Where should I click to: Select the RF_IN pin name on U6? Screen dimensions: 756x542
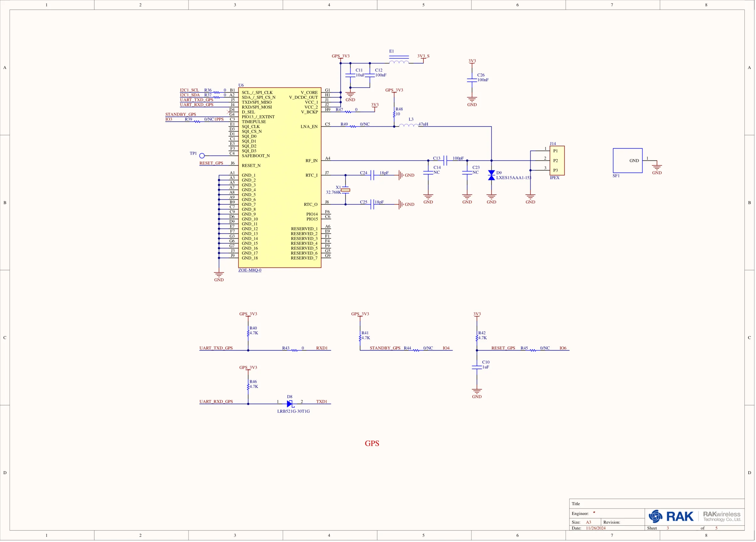coord(311,161)
